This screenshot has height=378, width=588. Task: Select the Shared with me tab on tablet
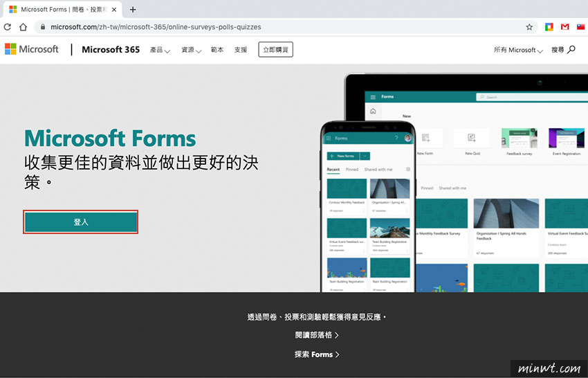click(x=452, y=188)
